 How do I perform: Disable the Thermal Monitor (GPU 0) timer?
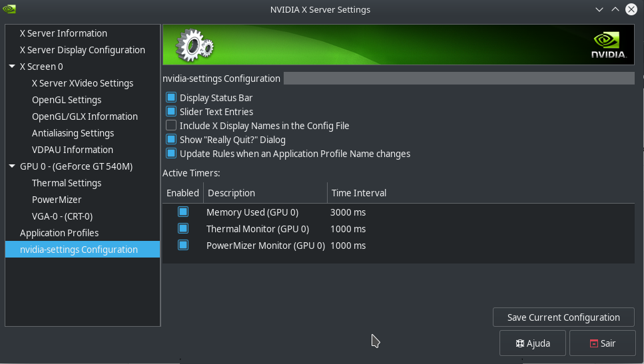pyautogui.click(x=183, y=228)
